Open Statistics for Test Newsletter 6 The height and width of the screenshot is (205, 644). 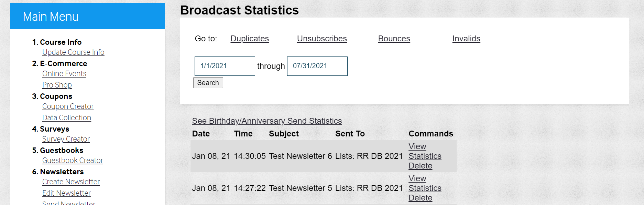coord(425,156)
